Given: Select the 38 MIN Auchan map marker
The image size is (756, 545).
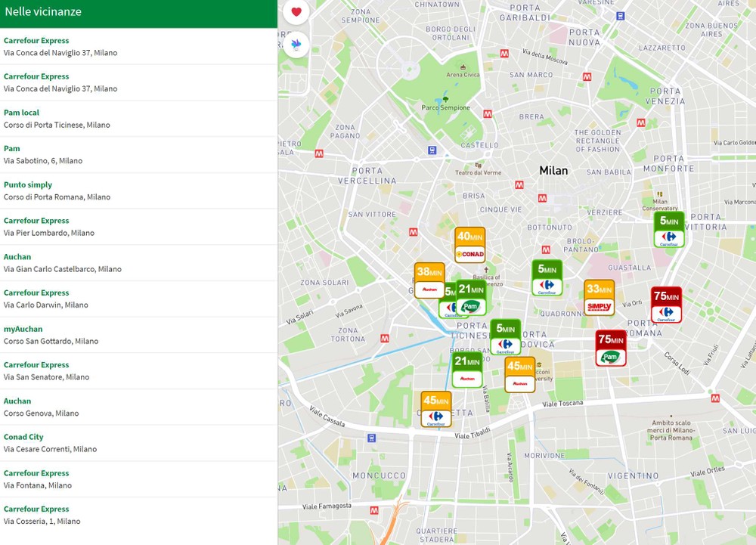Looking at the screenshot, I should [x=429, y=280].
